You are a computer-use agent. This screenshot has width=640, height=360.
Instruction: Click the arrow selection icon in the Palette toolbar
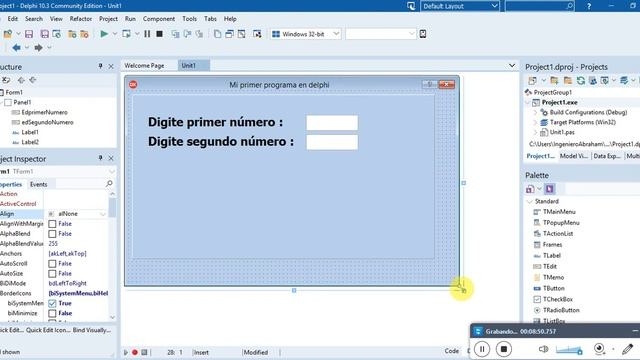tap(549, 189)
